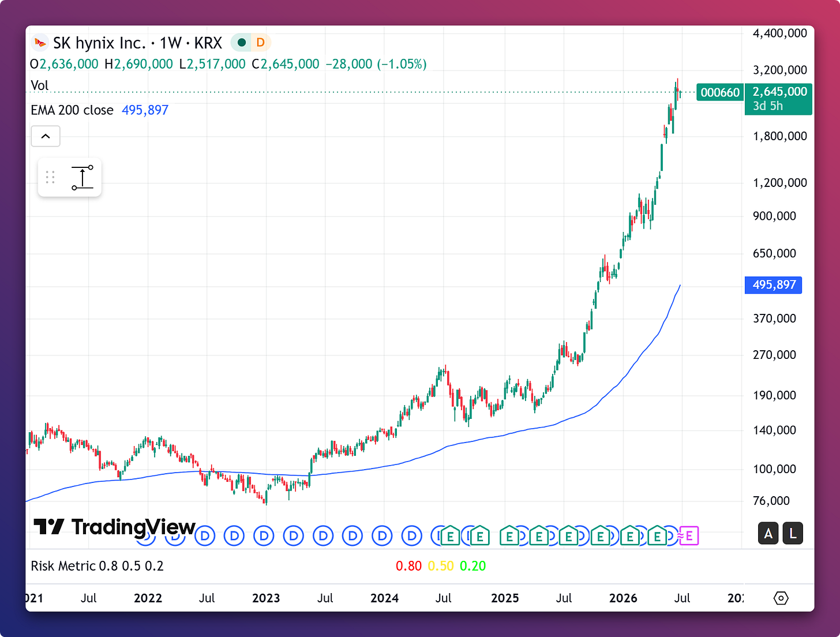Viewport: 840px width, 637px height.
Task: Click 2024 on the time axis
Action: (x=385, y=598)
